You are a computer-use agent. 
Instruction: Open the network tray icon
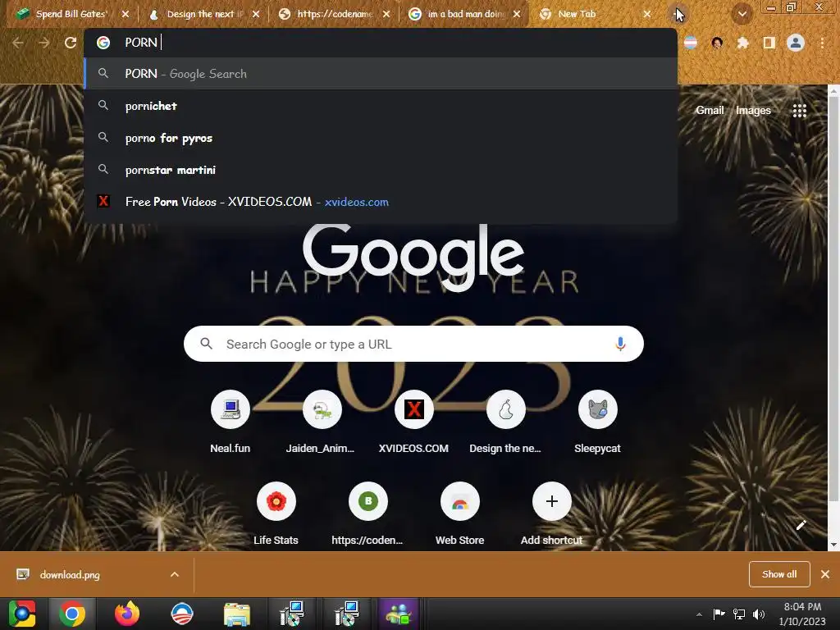click(x=739, y=614)
